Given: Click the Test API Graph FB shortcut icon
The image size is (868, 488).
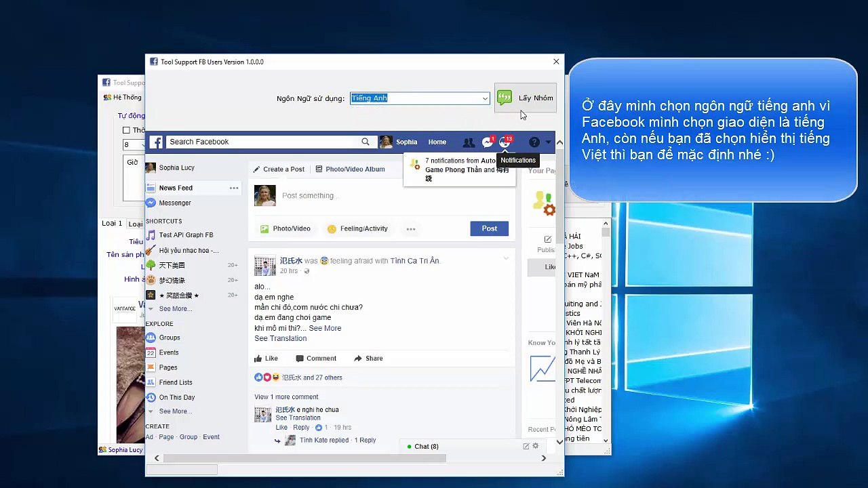Looking at the screenshot, I should tap(151, 235).
